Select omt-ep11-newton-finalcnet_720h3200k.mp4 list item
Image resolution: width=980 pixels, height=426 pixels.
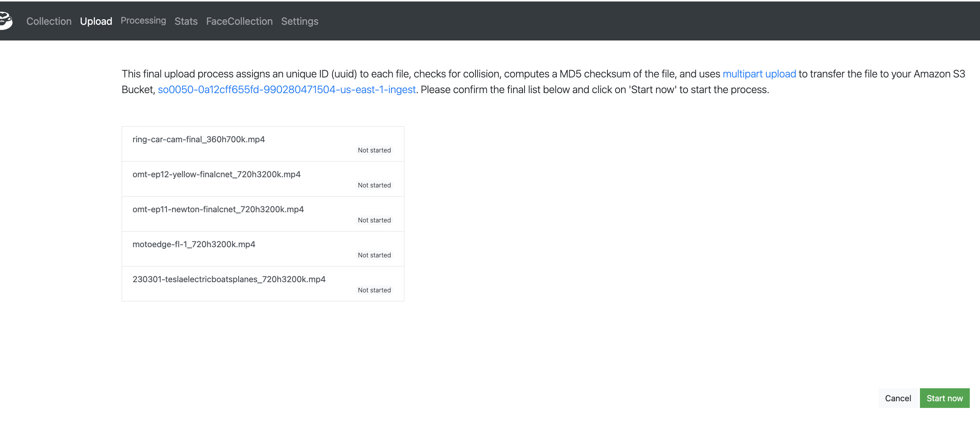point(218,209)
